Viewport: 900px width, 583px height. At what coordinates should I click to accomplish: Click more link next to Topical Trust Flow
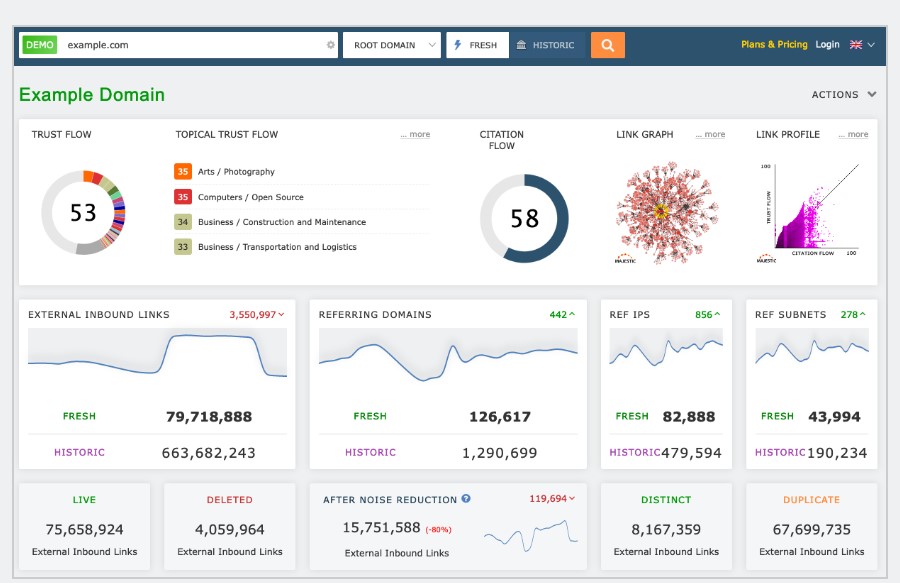[x=415, y=135]
